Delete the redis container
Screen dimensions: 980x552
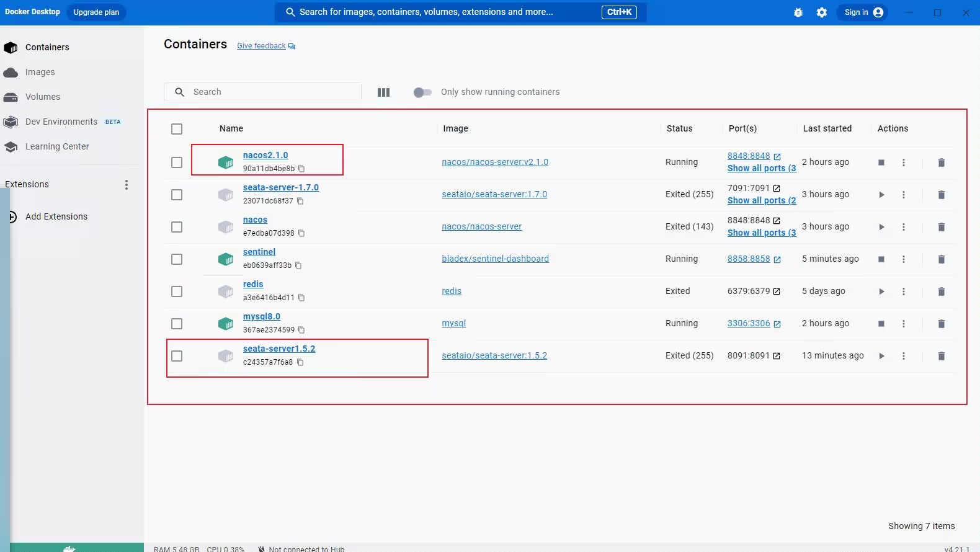pyautogui.click(x=941, y=292)
